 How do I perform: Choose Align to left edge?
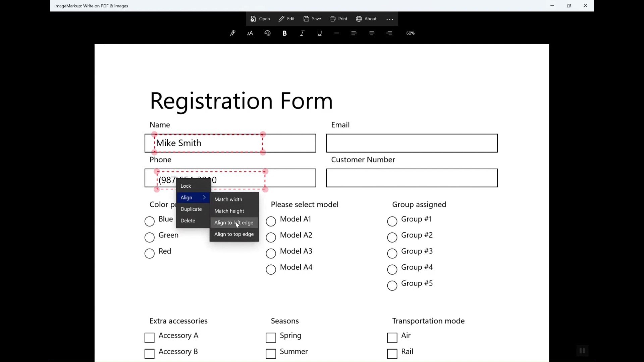click(x=234, y=223)
